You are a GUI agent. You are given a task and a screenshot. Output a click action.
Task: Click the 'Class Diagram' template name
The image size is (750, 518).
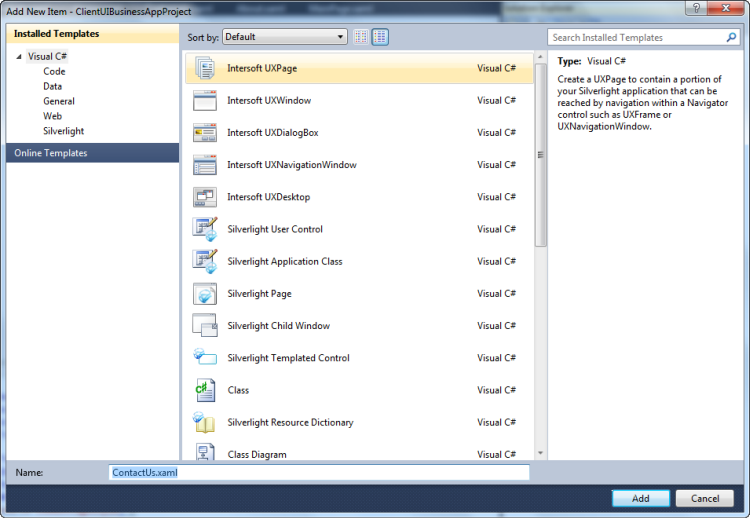257,454
